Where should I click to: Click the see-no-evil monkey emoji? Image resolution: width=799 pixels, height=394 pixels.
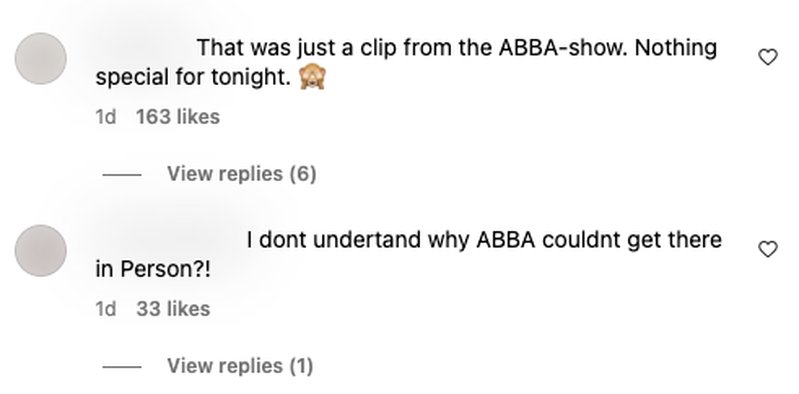pyautogui.click(x=312, y=77)
